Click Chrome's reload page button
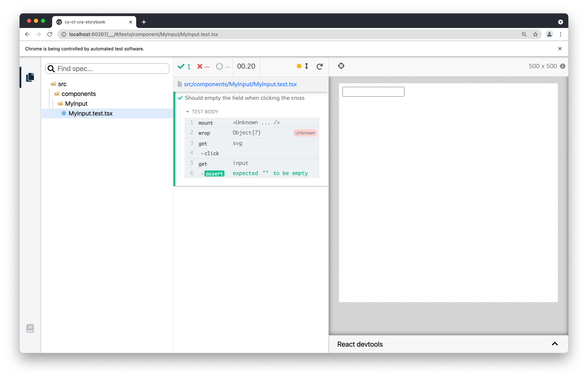The width and height of the screenshot is (588, 379). click(50, 35)
